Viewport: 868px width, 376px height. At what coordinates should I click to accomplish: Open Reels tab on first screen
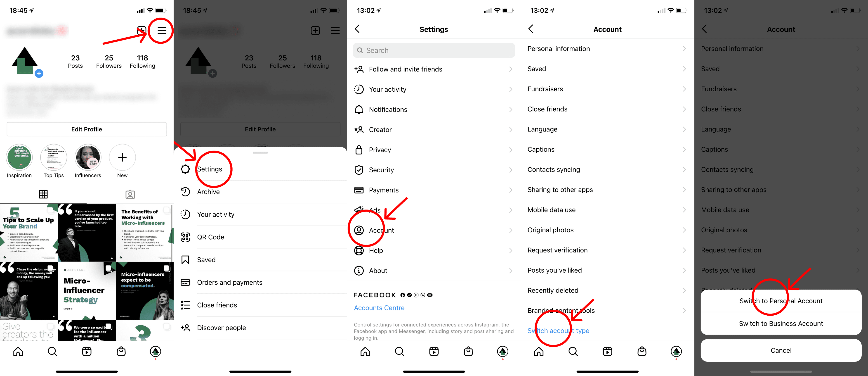point(87,351)
